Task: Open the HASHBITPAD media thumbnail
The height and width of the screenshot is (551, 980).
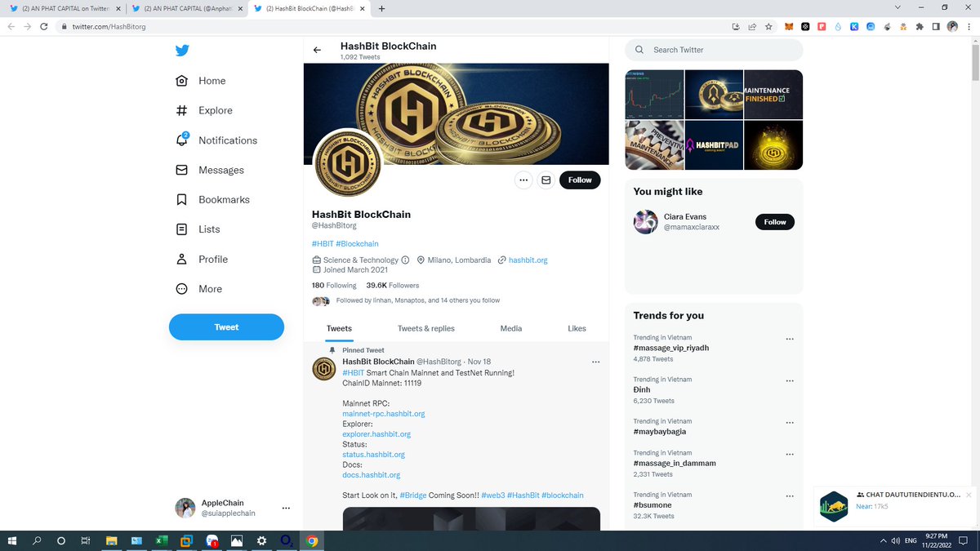Action: point(714,145)
